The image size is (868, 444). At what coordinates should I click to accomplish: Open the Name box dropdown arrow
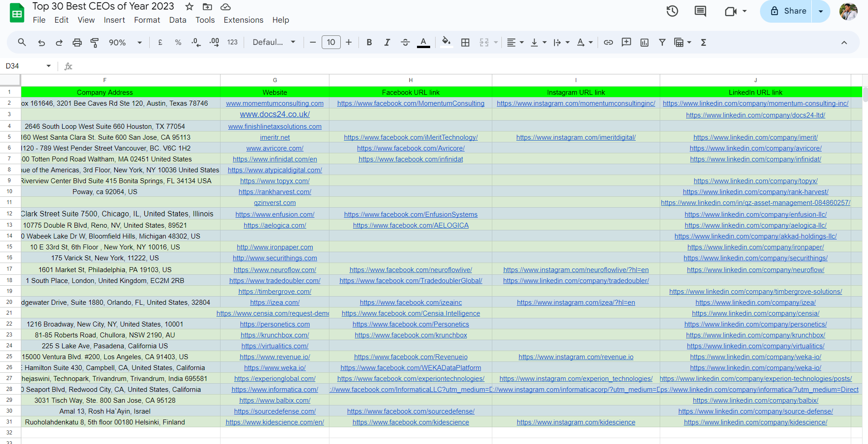tap(49, 66)
